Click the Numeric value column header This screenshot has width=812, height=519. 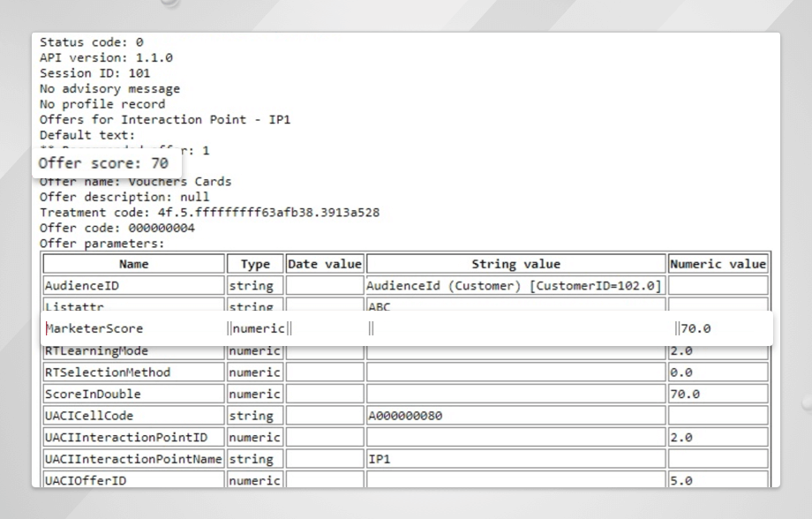click(x=718, y=264)
